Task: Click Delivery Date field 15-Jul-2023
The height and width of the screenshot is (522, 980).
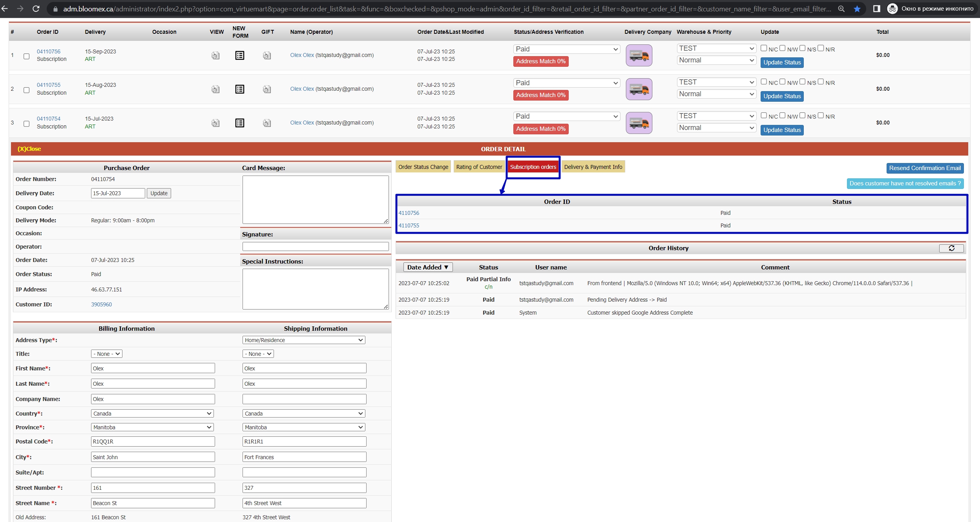Action: point(118,193)
